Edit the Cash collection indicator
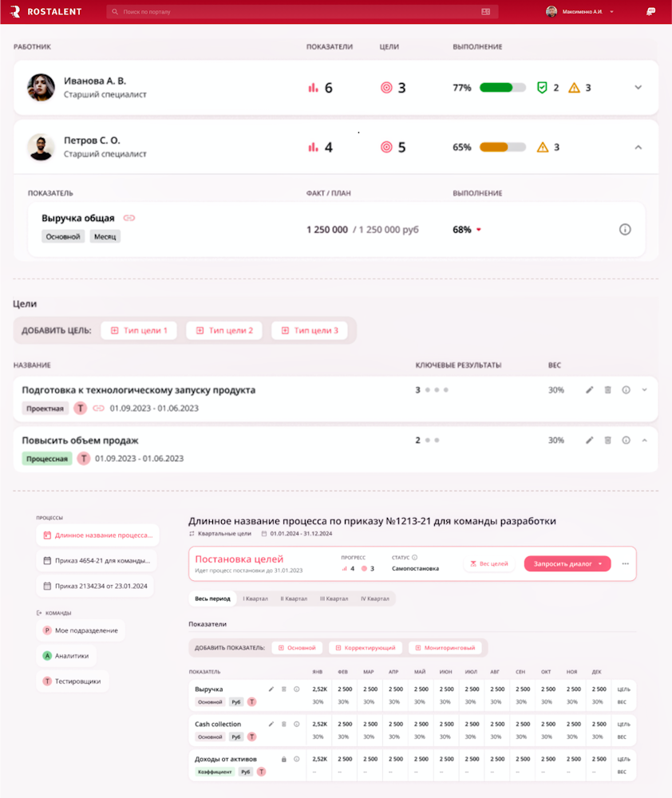 tap(271, 725)
